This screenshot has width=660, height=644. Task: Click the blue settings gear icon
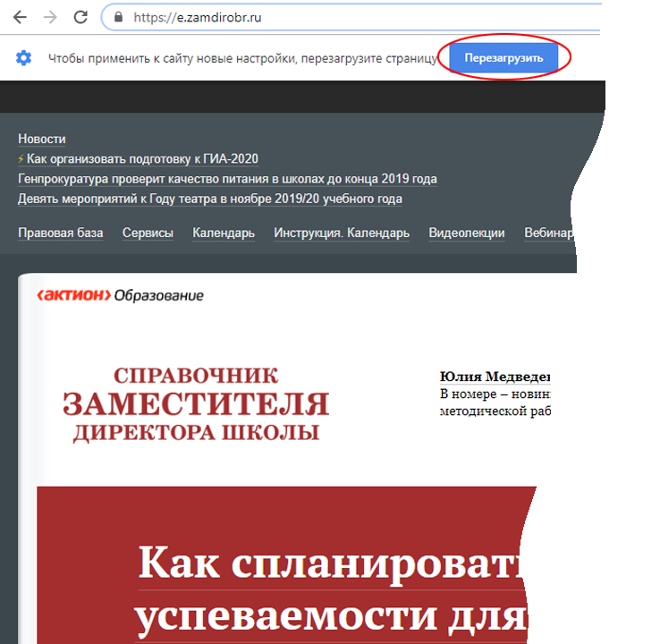pyautogui.click(x=23, y=57)
